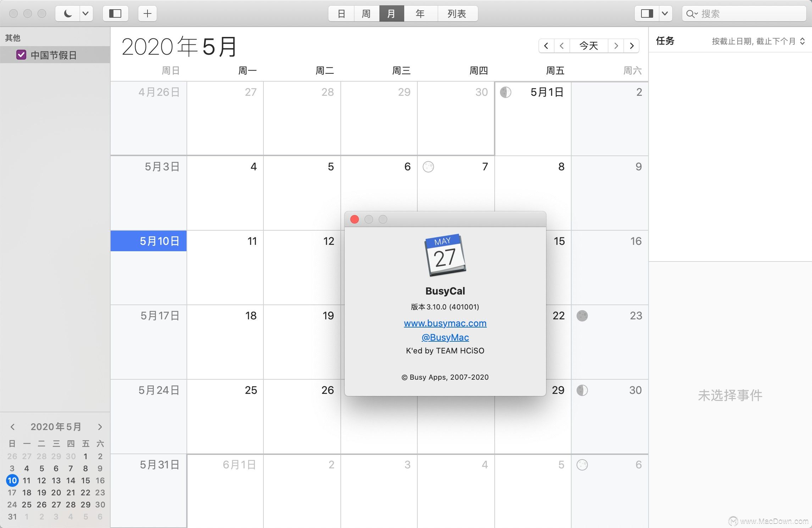Select highlighted 10 in mini calendar

point(12,480)
